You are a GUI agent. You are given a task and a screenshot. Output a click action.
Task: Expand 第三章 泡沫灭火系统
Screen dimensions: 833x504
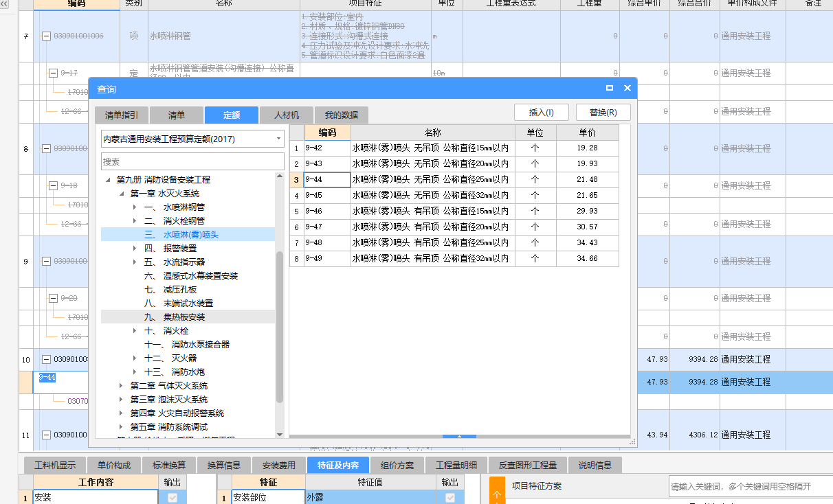[122, 400]
